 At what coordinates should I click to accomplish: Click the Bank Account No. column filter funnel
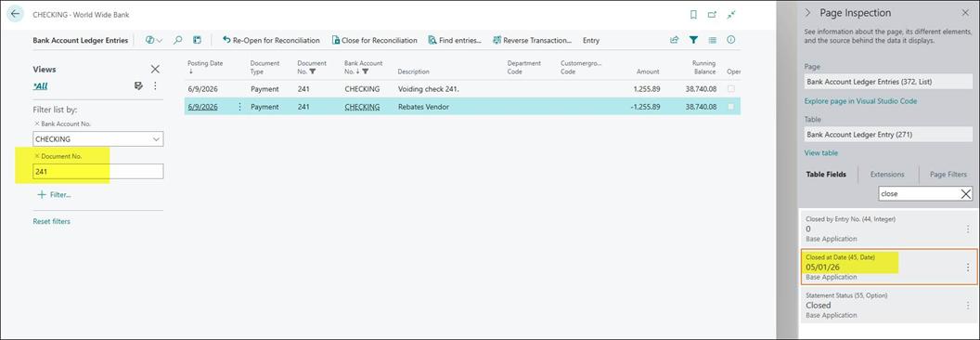[x=365, y=72]
